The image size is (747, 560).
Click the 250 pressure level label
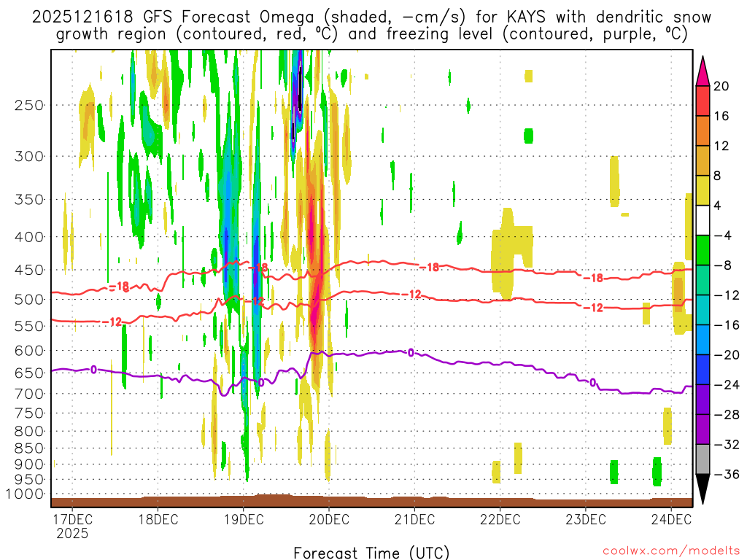[29, 105]
